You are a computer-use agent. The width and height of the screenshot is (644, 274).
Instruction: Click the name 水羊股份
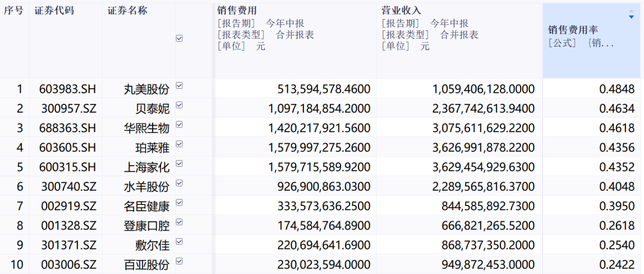click(x=147, y=187)
